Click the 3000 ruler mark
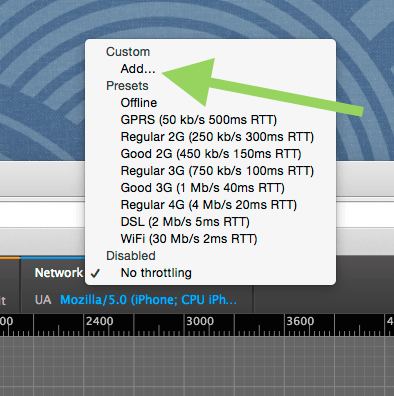The height and width of the screenshot is (396, 394). point(200,321)
